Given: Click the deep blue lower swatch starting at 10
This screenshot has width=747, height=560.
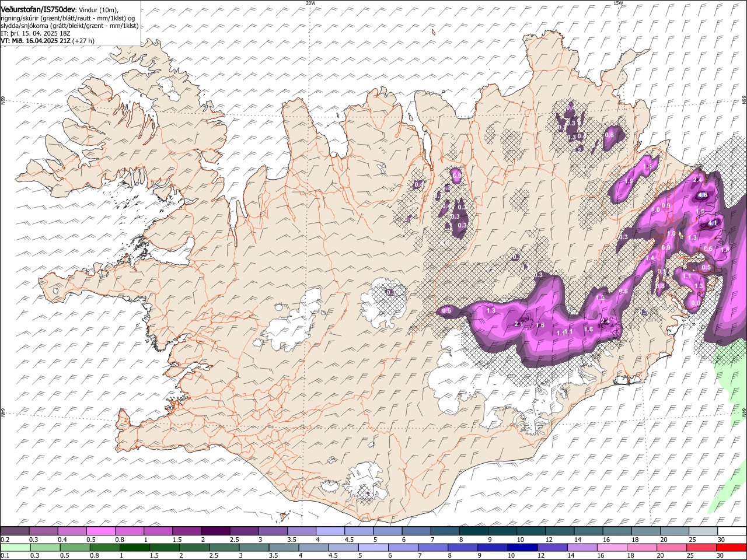Looking at the screenshot, I should pos(522,547).
